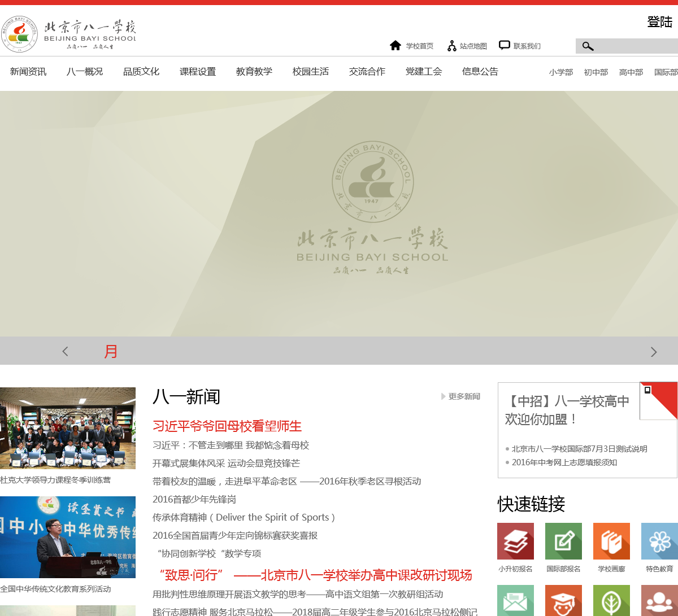678x616 pixels.
Task: Click the chat bubble icon beside 联系我们
Action: 505,45
